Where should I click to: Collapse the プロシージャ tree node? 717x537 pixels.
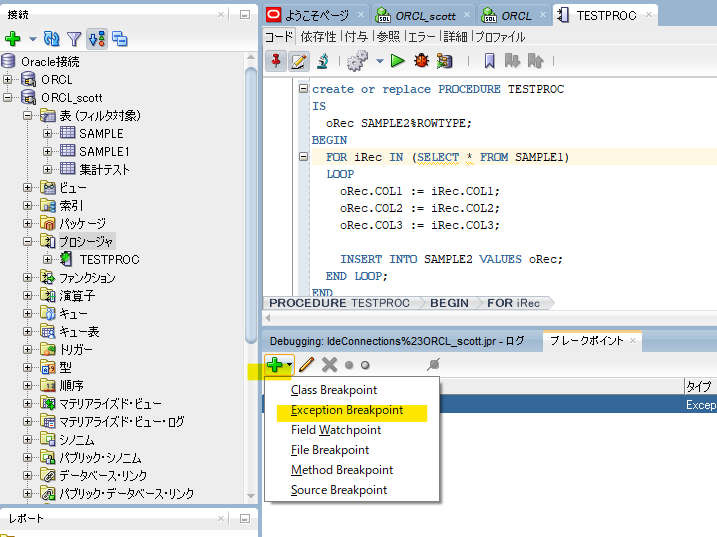click(28, 241)
